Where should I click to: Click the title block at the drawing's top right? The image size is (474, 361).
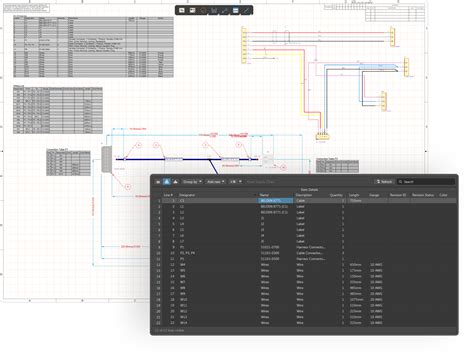click(x=395, y=13)
